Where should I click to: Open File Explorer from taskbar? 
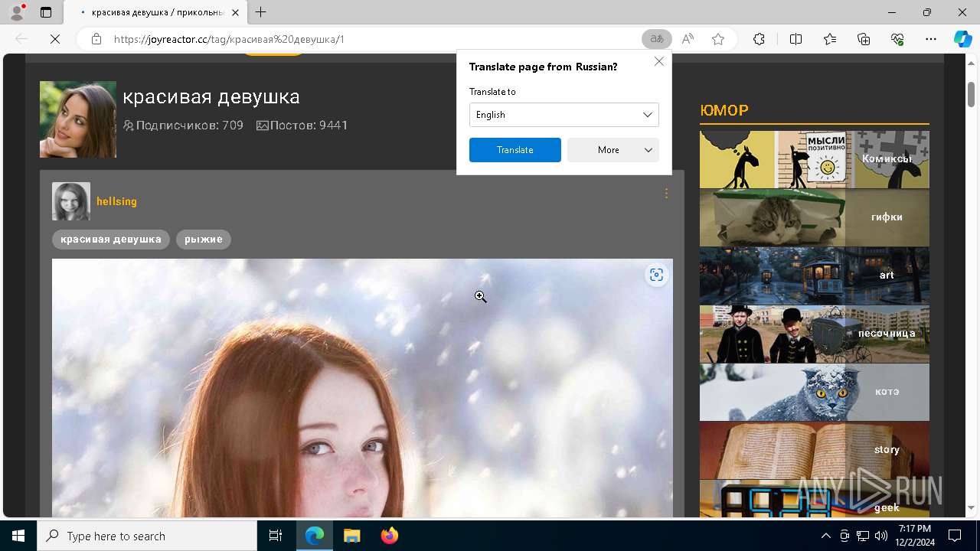click(x=351, y=536)
